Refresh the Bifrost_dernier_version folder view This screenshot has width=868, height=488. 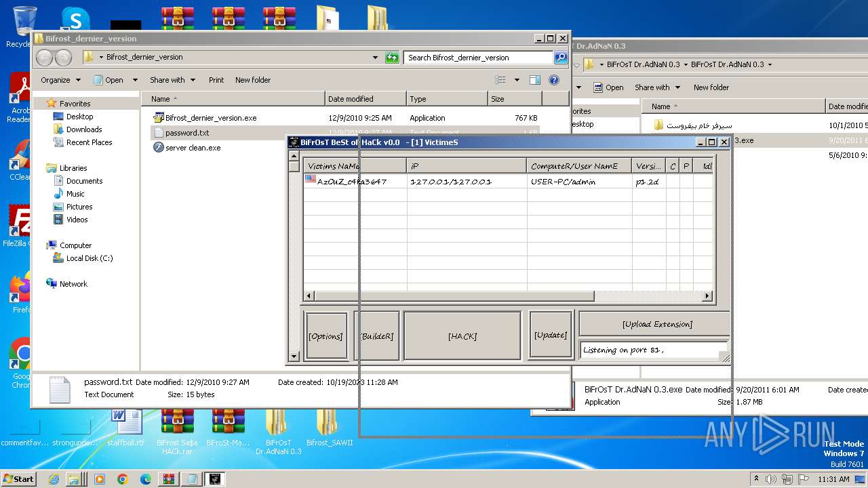[392, 58]
